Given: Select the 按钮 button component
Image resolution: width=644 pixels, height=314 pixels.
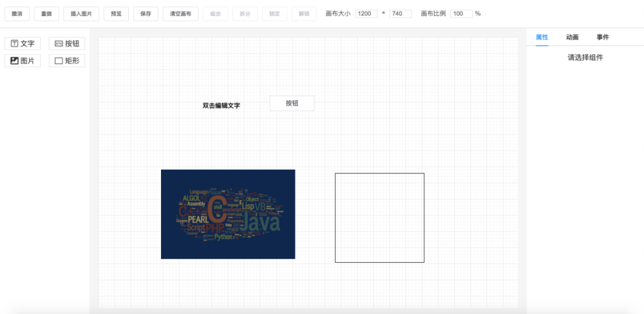Looking at the screenshot, I should 67,43.
